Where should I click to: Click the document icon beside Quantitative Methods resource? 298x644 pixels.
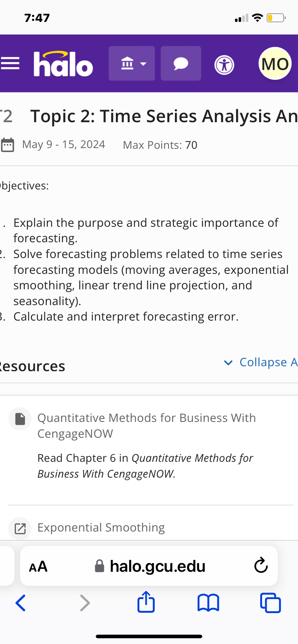tap(20, 418)
